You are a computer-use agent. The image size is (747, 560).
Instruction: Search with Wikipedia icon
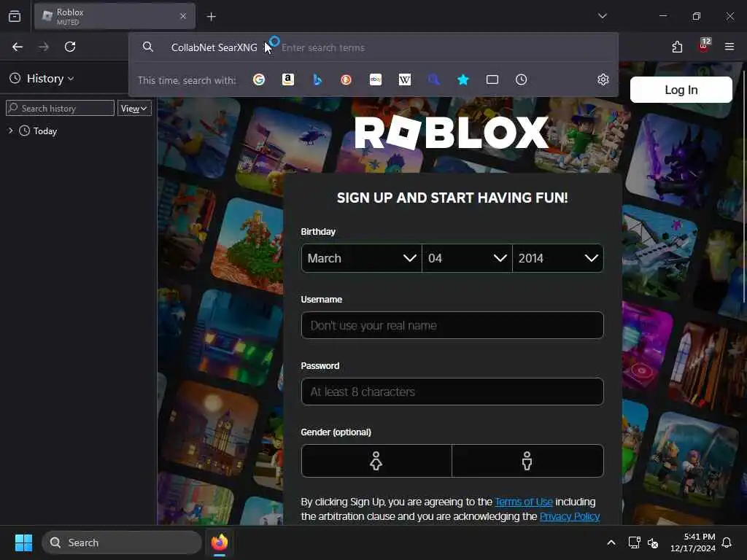pos(404,79)
